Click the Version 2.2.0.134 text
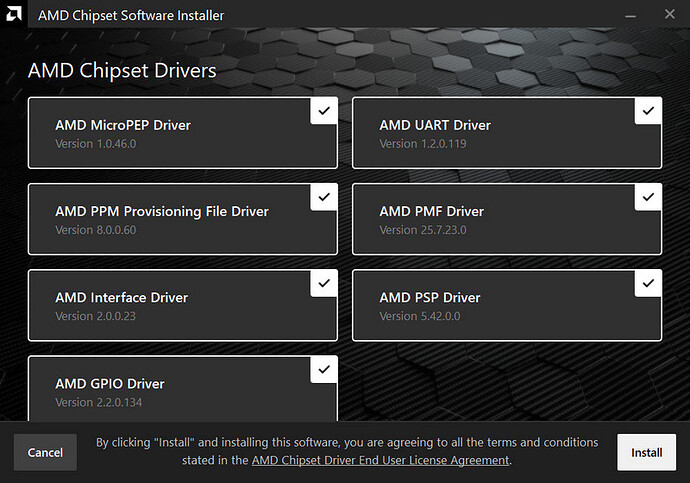690x483 pixels. point(99,402)
